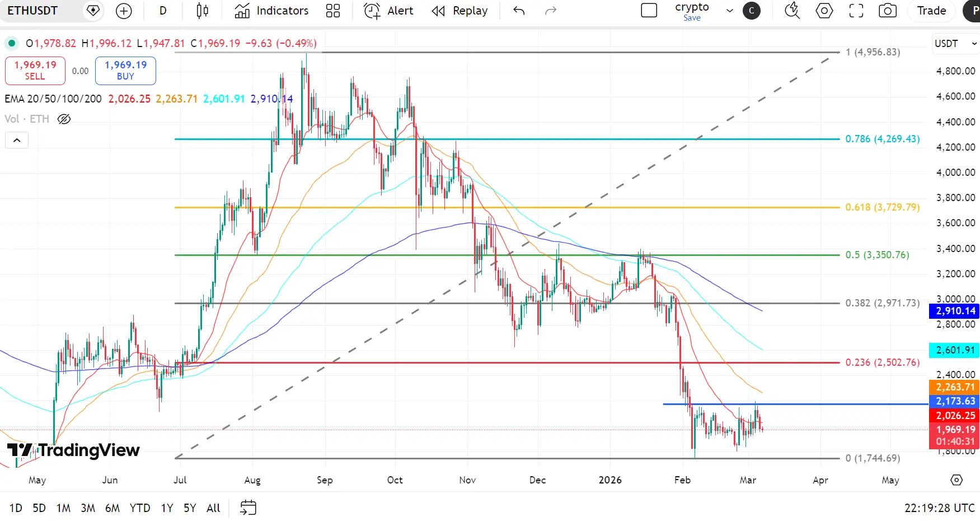Select the 5Y time range
This screenshot has height=521, width=980.
[x=190, y=508]
